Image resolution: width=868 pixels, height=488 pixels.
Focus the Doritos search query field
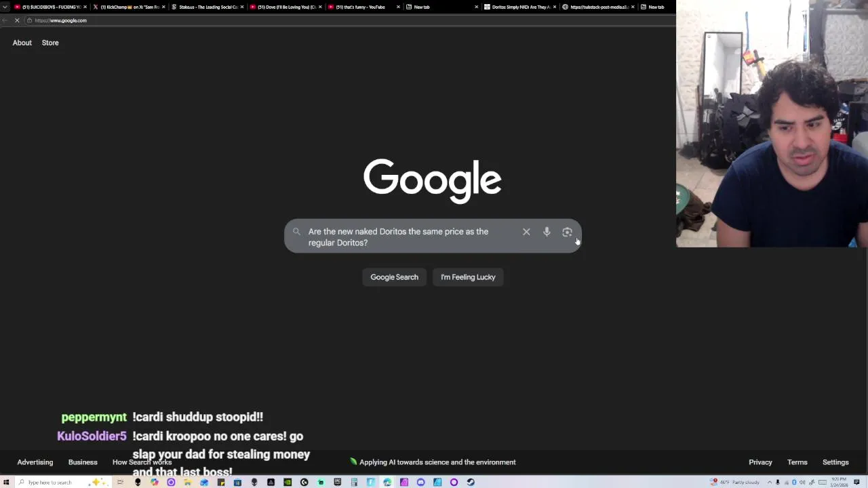pyautogui.click(x=410, y=237)
